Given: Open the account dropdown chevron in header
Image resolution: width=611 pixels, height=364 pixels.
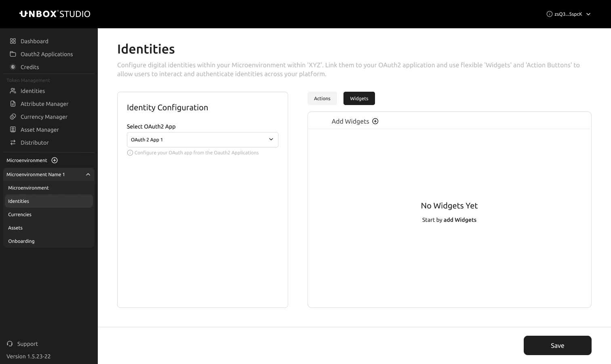Looking at the screenshot, I should pos(588,14).
